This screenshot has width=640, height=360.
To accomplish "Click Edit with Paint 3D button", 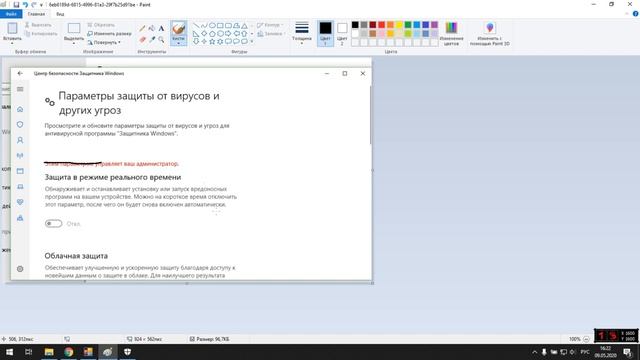I will [489, 33].
